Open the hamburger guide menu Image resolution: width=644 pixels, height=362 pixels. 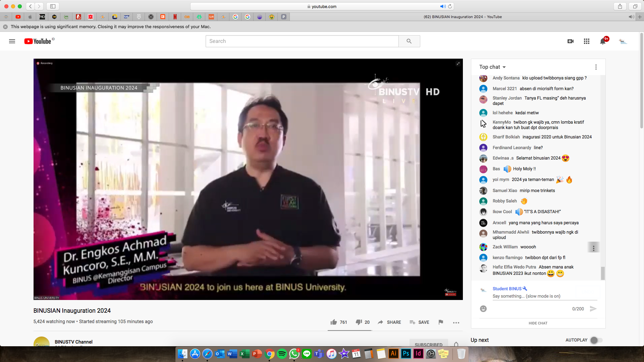point(12,41)
